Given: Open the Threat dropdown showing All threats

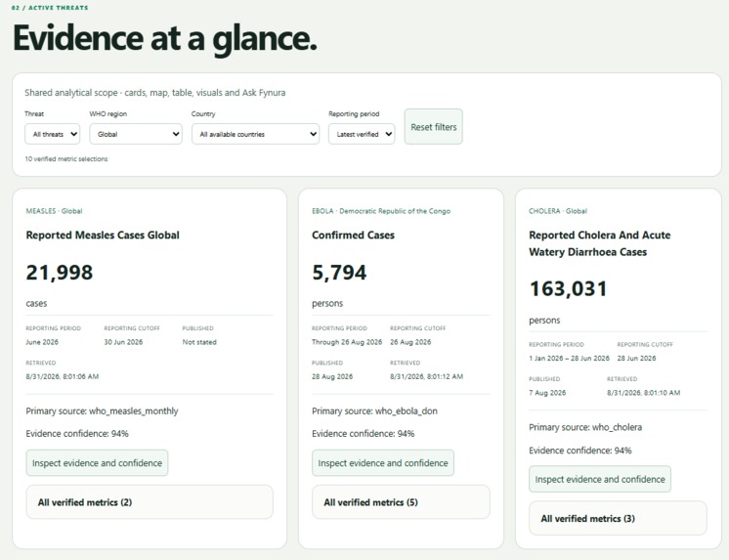Looking at the screenshot, I should click(52, 134).
